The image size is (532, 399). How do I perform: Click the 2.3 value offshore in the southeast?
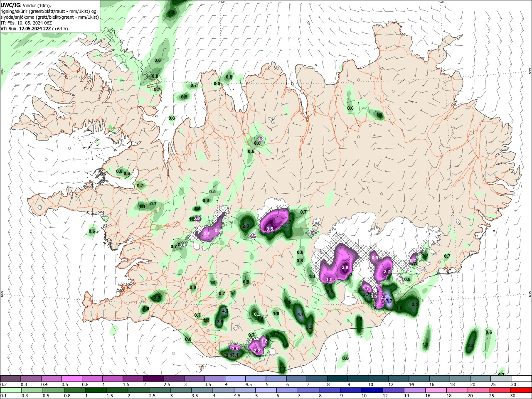point(470,346)
